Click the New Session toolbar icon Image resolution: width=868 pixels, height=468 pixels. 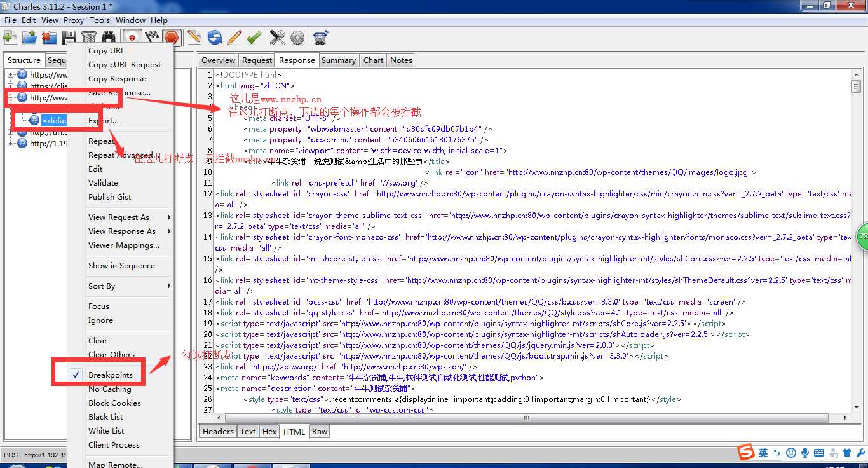(10, 38)
